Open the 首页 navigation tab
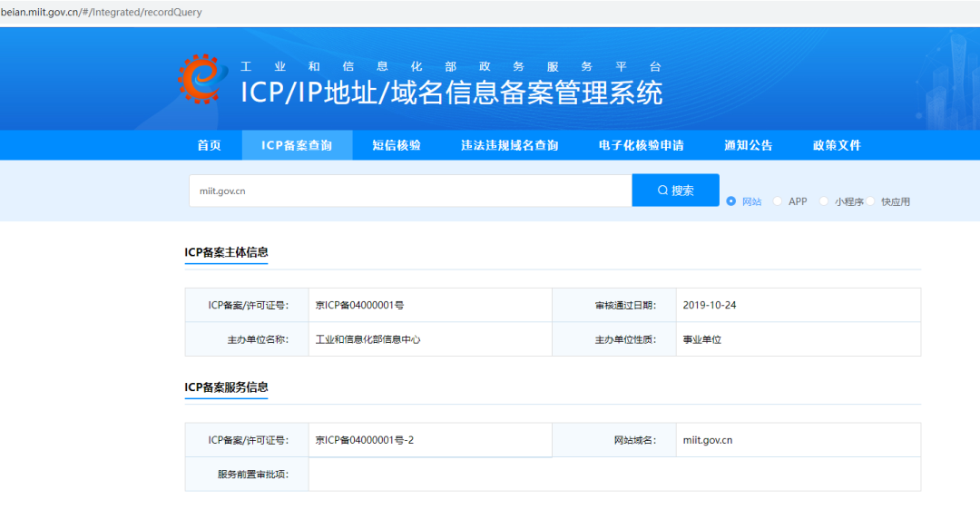This screenshot has width=980, height=509. pos(210,145)
